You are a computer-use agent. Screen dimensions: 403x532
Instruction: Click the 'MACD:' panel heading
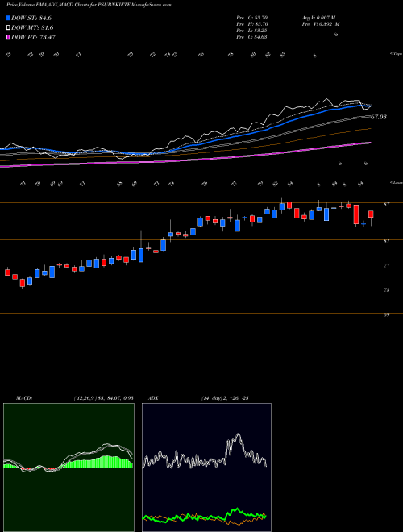tap(23, 398)
